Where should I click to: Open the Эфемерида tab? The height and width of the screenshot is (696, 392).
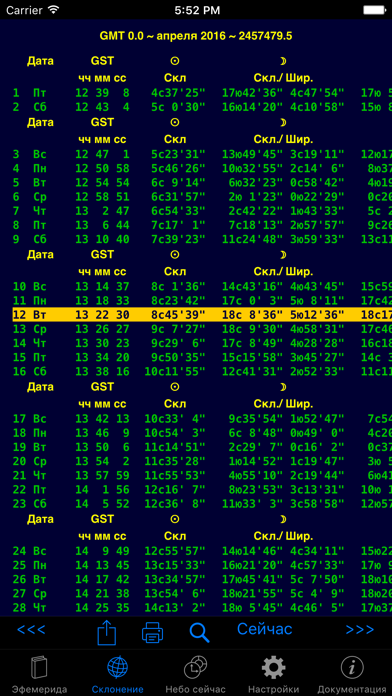pyautogui.click(x=39, y=674)
